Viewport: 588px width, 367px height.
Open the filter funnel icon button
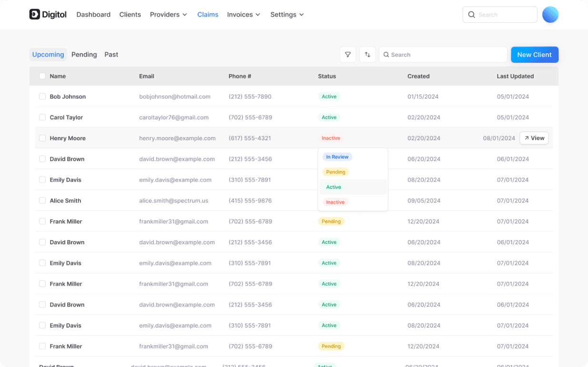[348, 55]
